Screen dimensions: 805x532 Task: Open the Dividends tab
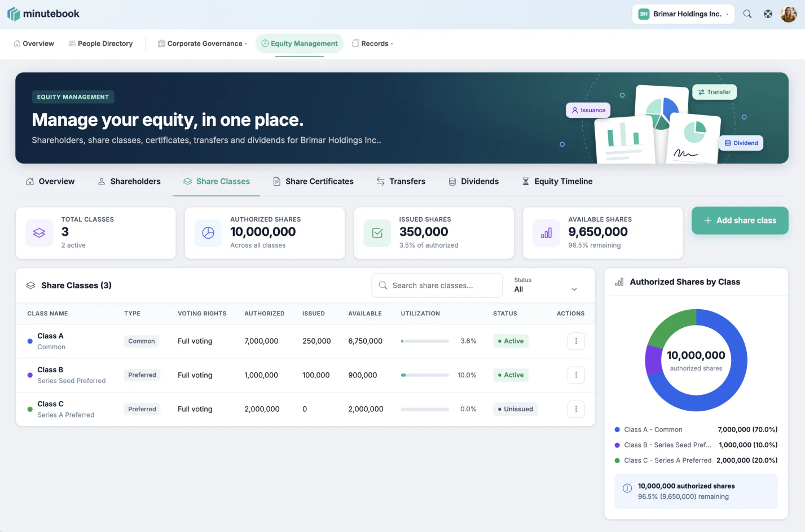[474, 182]
